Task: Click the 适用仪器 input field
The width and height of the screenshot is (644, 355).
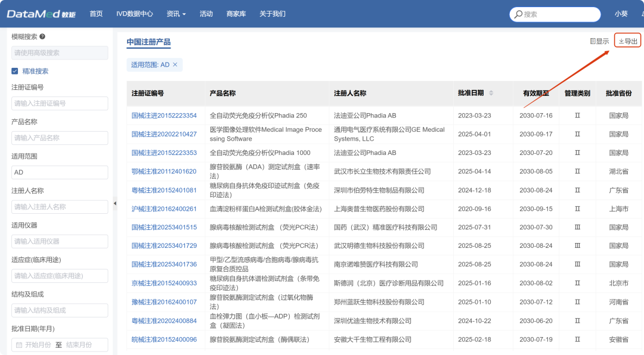Action: pos(60,241)
